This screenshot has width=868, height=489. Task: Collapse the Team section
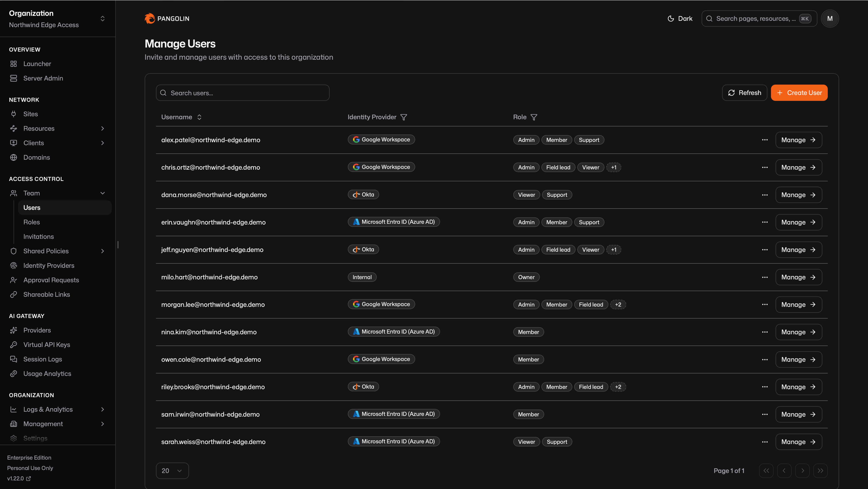tap(103, 193)
